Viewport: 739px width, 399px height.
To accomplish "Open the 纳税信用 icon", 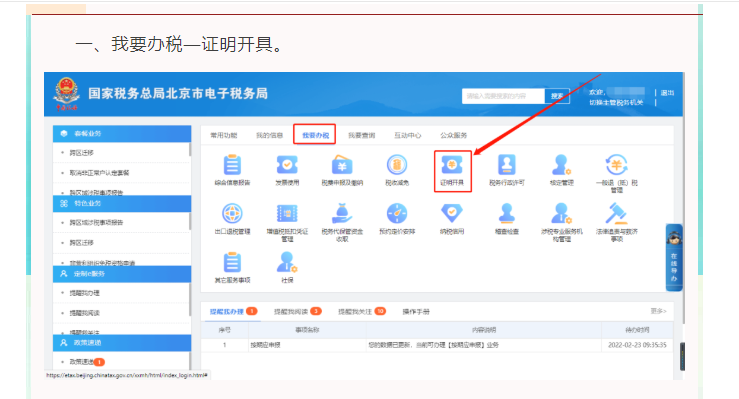I will tap(452, 214).
